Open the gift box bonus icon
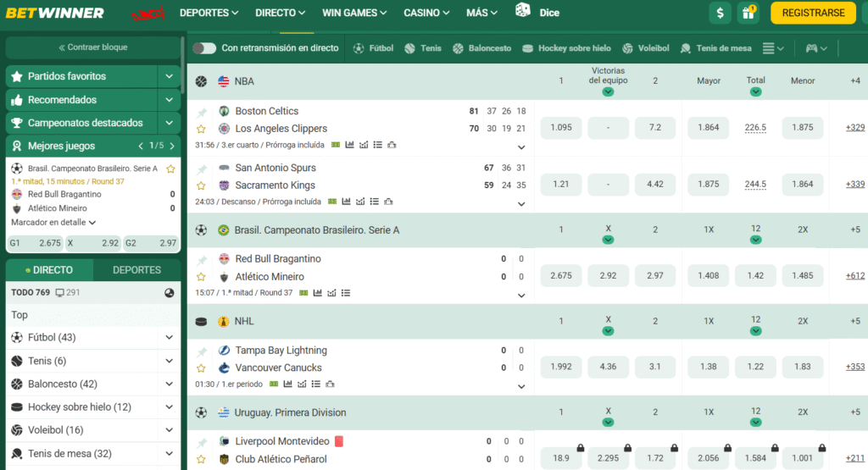Viewport: 868px width, 470px height. click(x=748, y=13)
